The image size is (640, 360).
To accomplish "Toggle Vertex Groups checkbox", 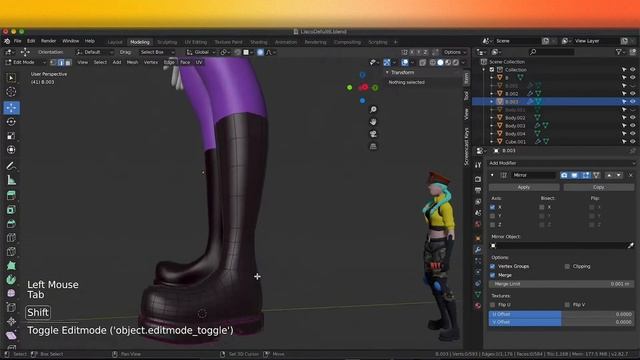I will (492, 266).
